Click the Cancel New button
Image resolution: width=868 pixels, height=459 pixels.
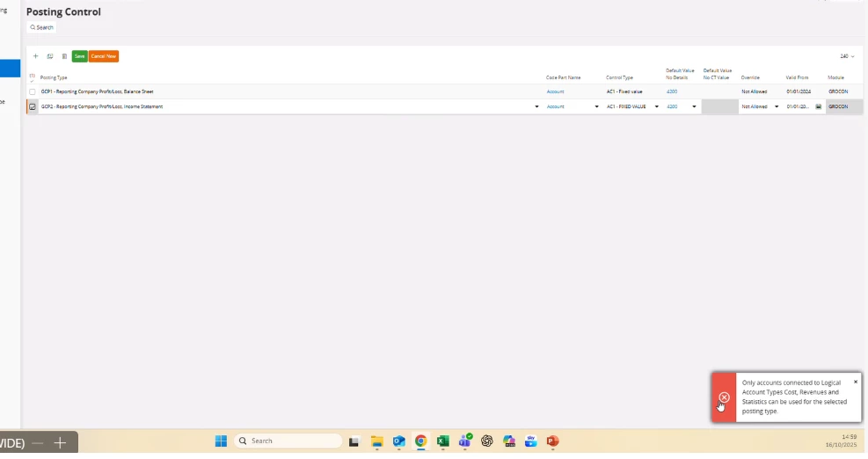pyautogui.click(x=104, y=56)
